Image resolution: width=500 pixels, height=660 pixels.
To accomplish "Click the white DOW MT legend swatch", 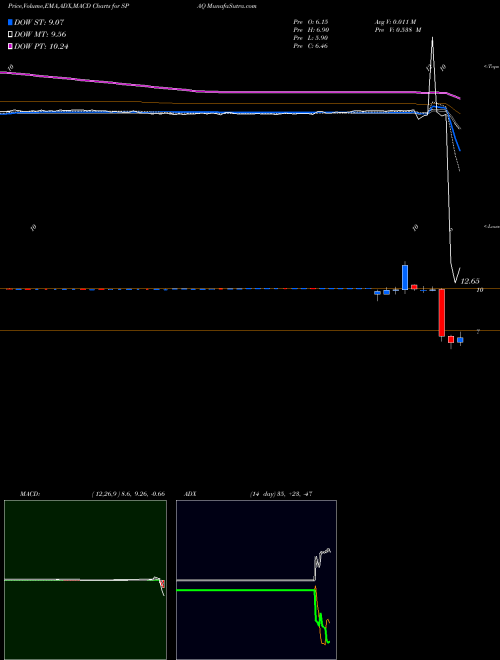I will coord(10,35).
